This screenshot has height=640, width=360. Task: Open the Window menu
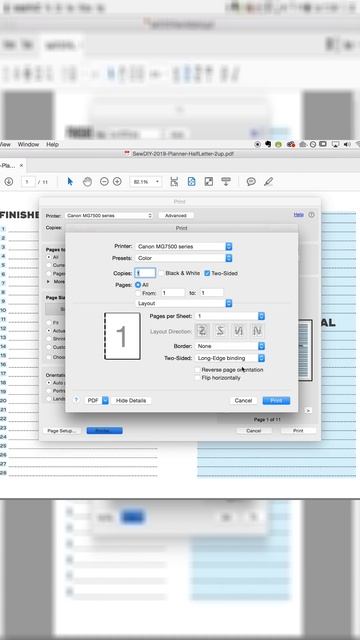pos(28,144)
